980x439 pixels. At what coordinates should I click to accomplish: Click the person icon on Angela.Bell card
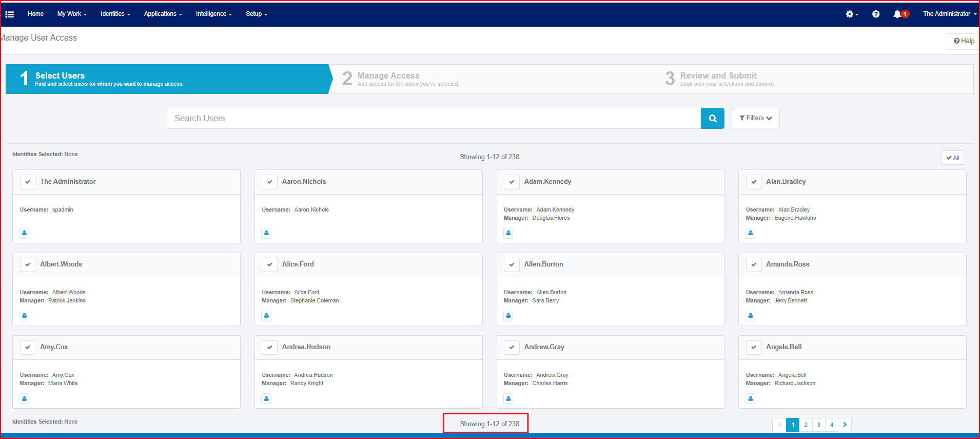[x=751, y=398]
